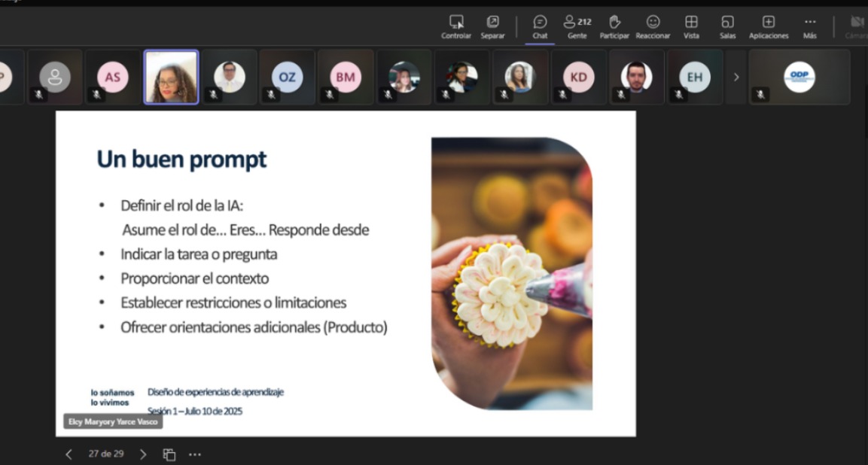The height and width of the screenshot is (465, 868).
Task: Click the woman in white jacket tile
Action: pos(461,77)
